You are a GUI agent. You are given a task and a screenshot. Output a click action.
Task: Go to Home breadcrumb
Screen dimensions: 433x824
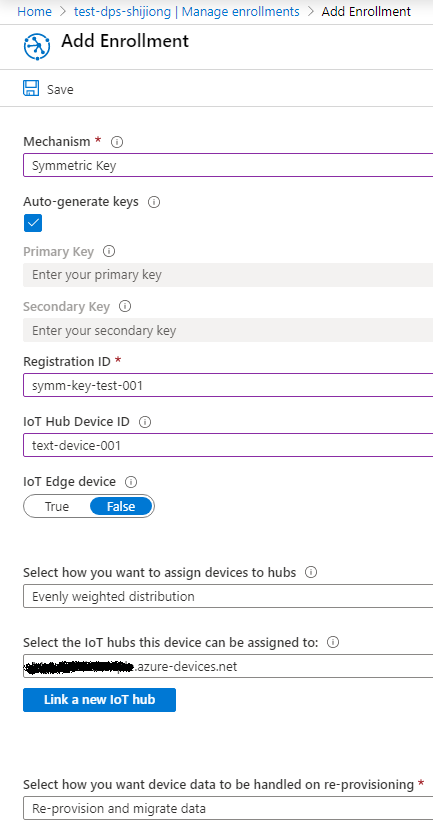(x=35, y=12)
